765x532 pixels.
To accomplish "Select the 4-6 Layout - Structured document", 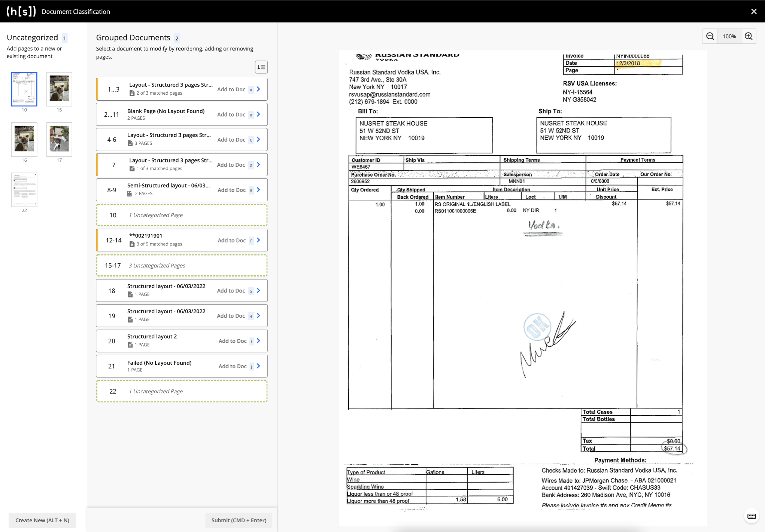I will coord(182,139).
